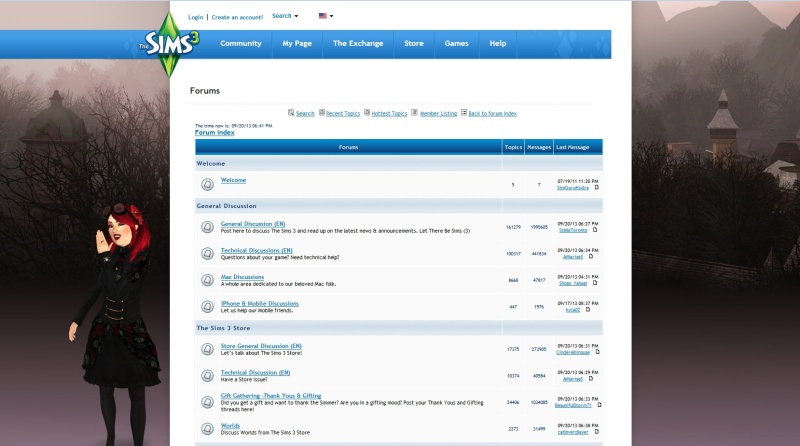Click the Last Message column header
This screenshot has height=446, width=800.
tap(578, 147)
